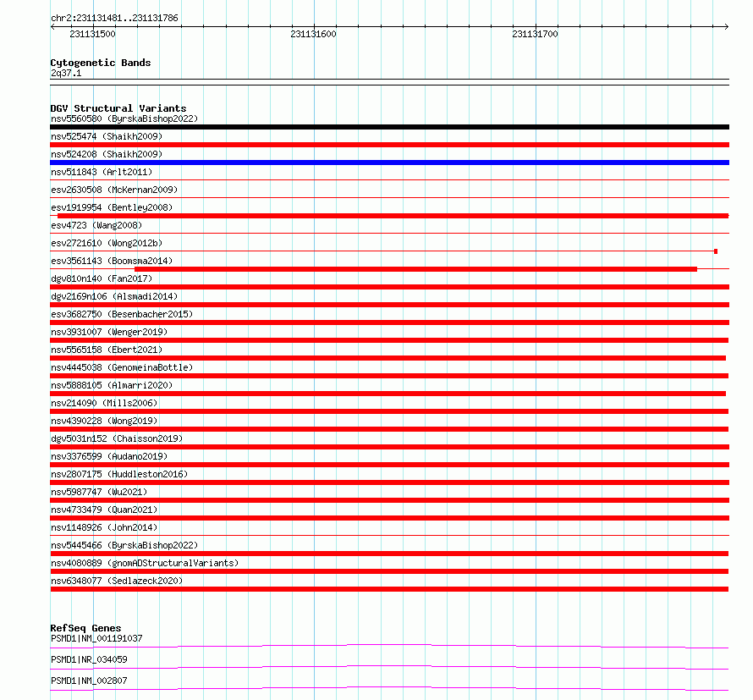Click nsv1148926 (John2014) variant label
753x700 pixels.
[x=104, y=527]
